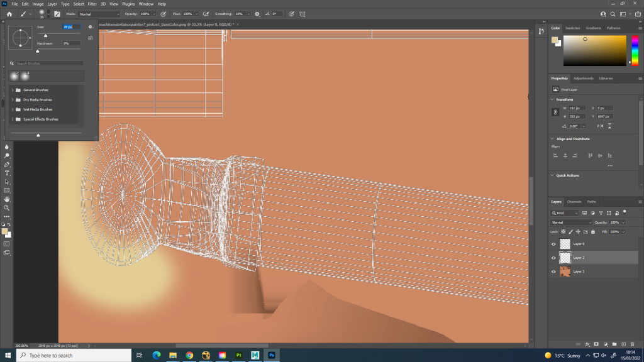
Task: Flip vertical in Properties Transform
Action: point(609,126)
